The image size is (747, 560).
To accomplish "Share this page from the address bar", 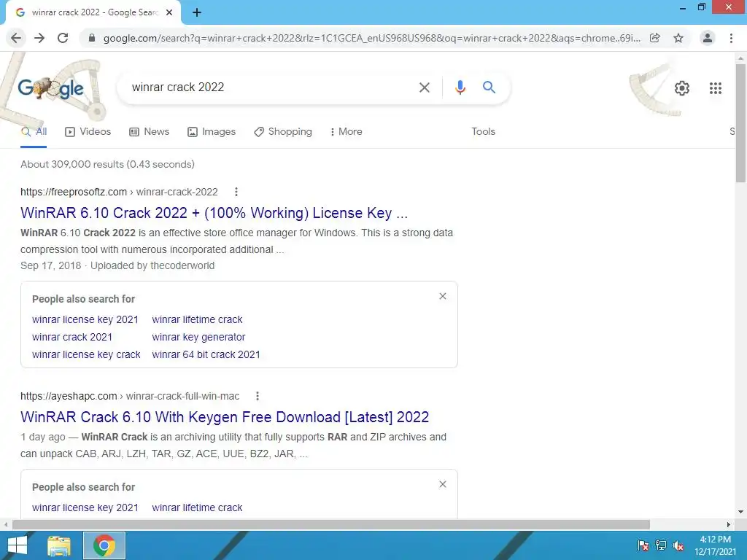I will (655, 38).
